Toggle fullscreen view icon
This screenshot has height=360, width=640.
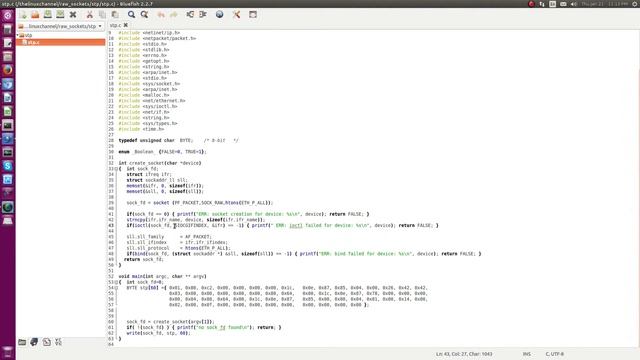coord(253,15)
